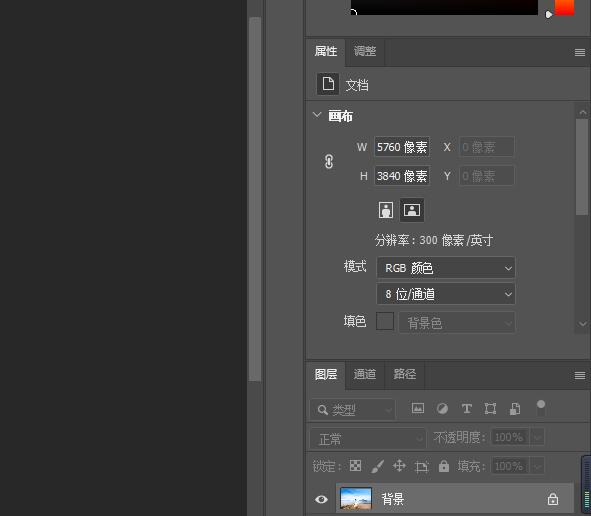Filter layers by adjustment layer icon

(x=442, y=409)
